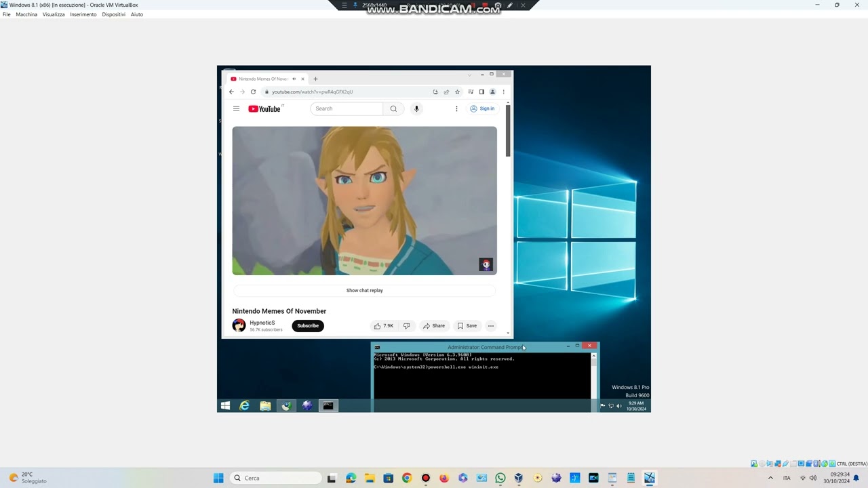868x488 pixels.
Task: Click the YouTube search magnifier button
Action: (x=393, y=108)
